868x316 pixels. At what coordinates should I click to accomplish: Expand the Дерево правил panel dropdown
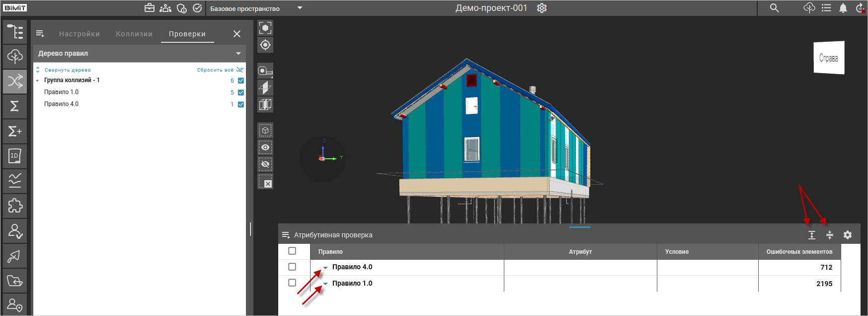(238, 54)
